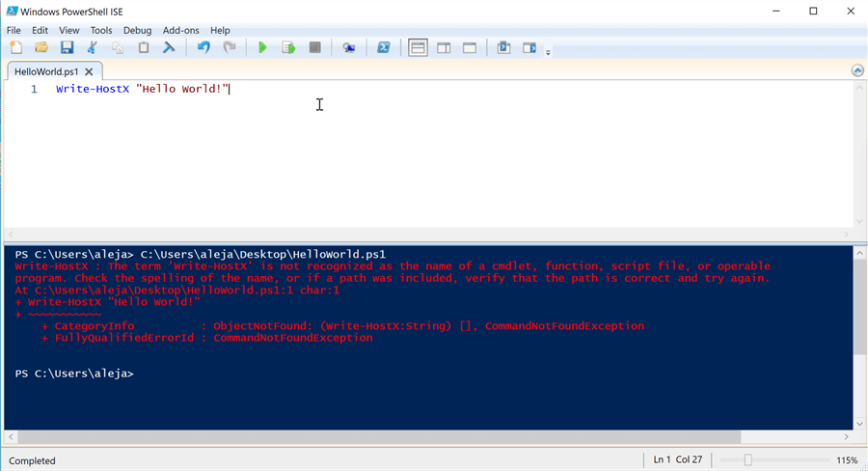The width and height of the screenshot is (868, 471).
Task: Open the View menu
Action: pyautogui.click(x=69, y=31)
